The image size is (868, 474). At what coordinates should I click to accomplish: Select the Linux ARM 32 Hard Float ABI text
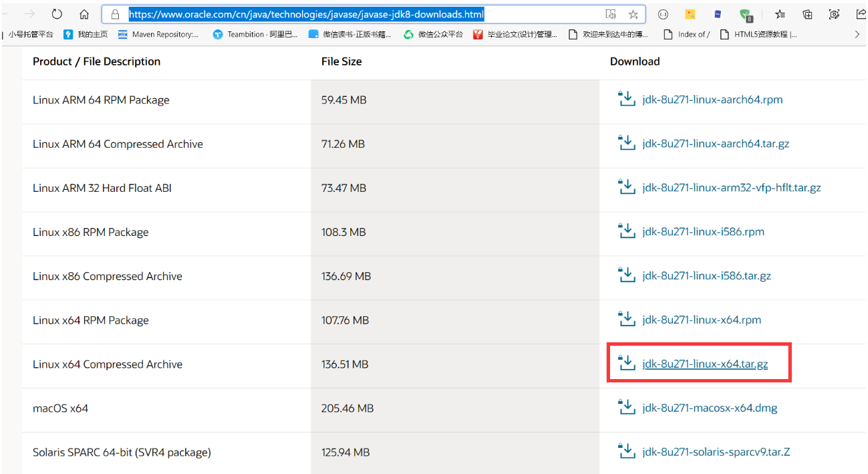tap(102, 189)
